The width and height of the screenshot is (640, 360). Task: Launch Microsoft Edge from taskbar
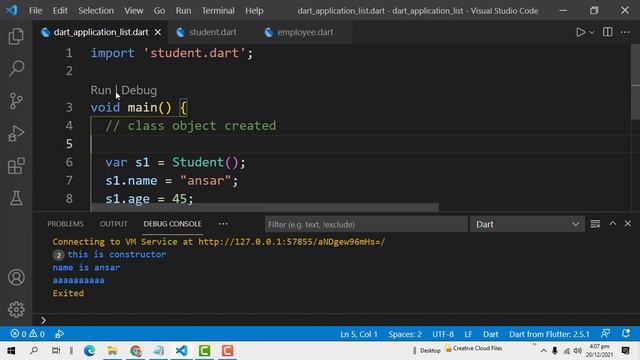click(89, 351)
